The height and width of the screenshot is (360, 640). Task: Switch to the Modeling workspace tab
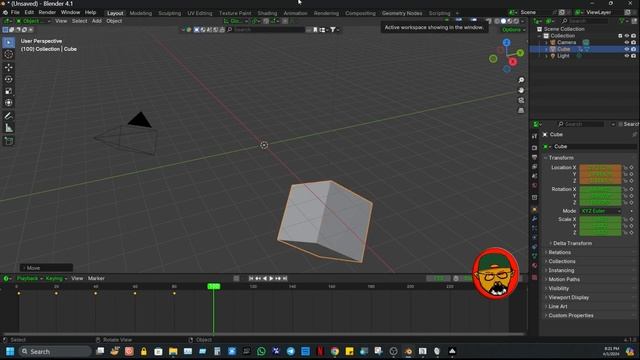point(140,13)
